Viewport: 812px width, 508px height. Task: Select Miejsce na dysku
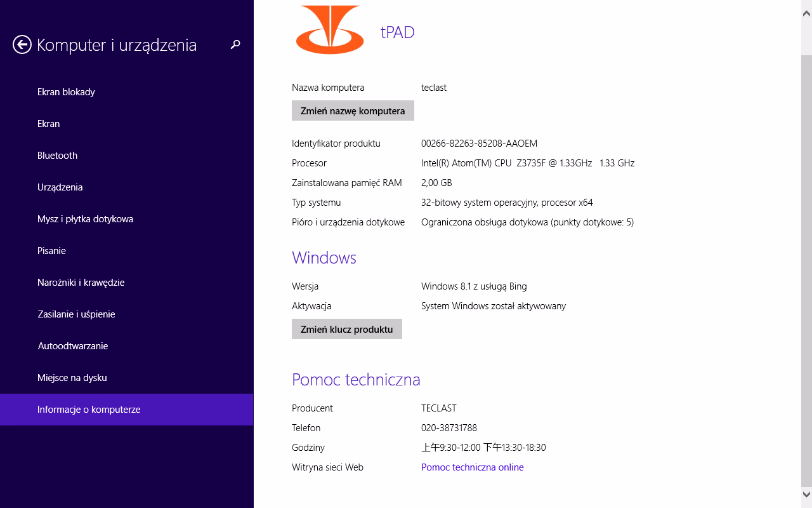(x=72, y=378)
